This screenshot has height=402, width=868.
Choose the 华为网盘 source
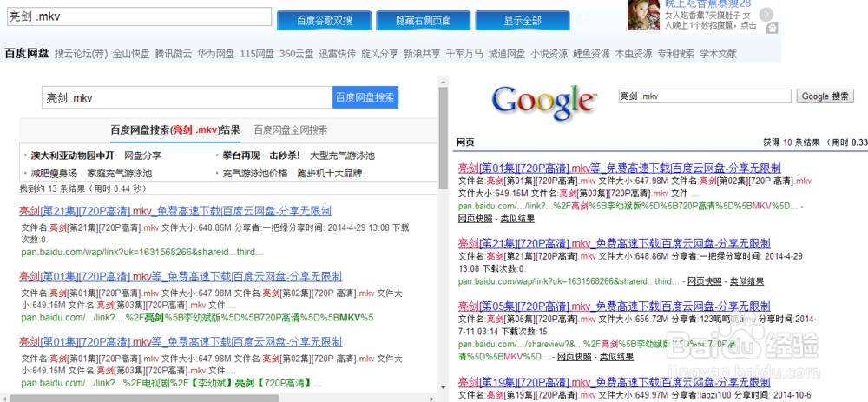pos(216,54)
